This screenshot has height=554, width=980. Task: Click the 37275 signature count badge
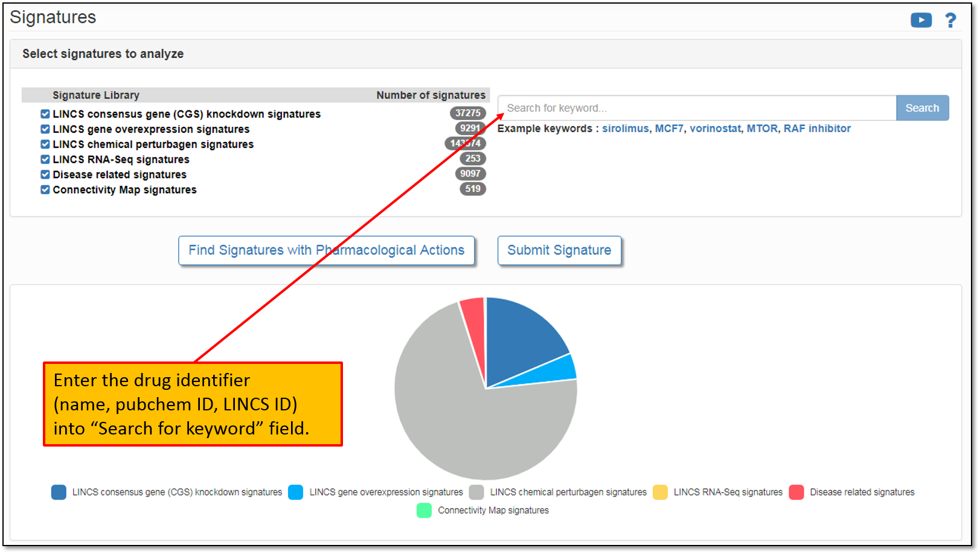[x=468, y=113]
